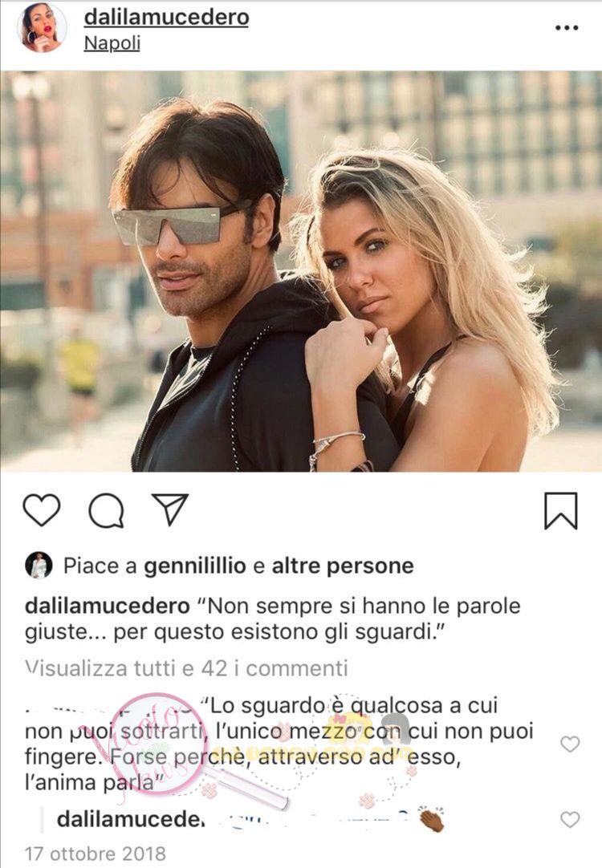
Task: Open the gennilillio liker profile
Action: [x=195, y=566]
